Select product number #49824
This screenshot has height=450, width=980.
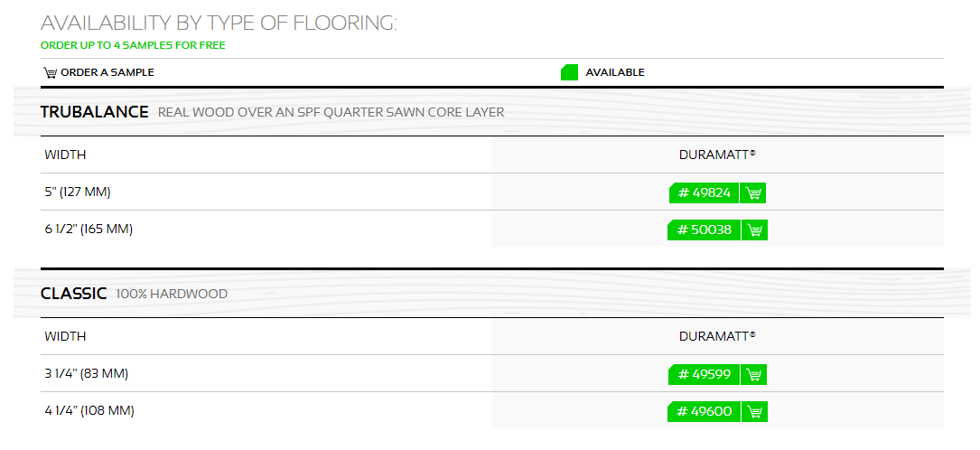point(704,193)
